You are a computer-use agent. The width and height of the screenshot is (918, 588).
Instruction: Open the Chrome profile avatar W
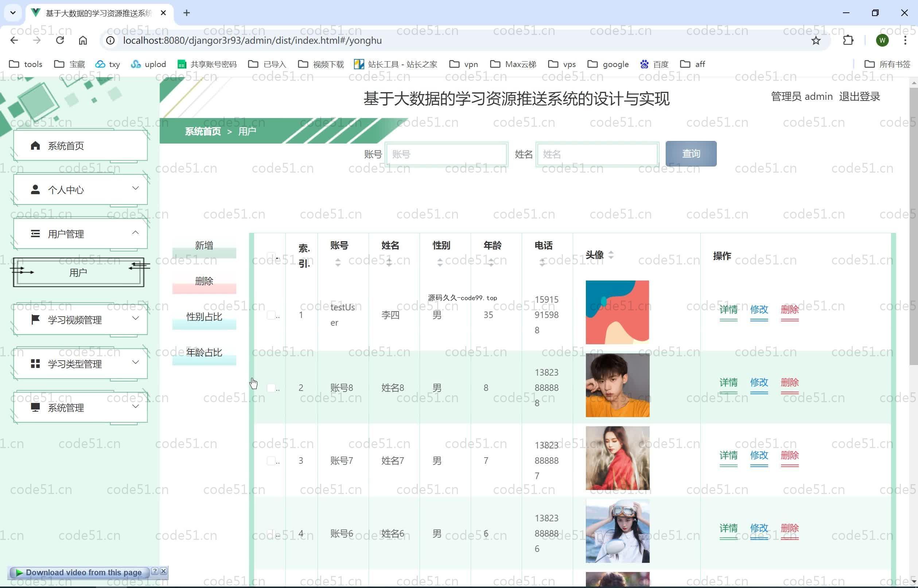click(882, 40)
